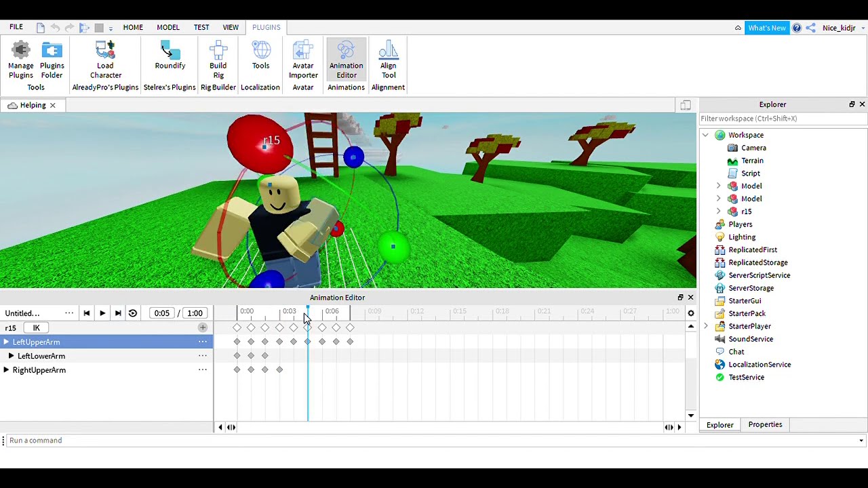Toggle animation looping
This screenshot has width=868, height=488.
tap(133, 313)
